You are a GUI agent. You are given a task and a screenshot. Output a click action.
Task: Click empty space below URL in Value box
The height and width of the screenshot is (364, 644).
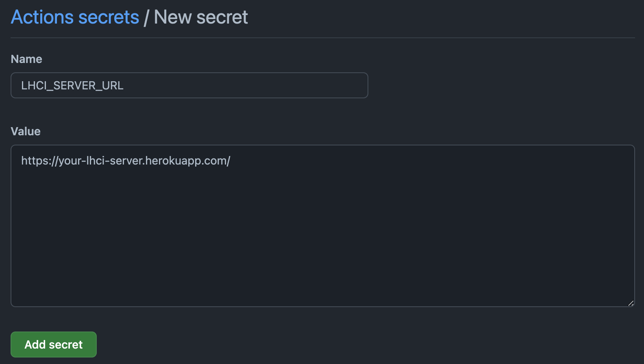pos(323,244)
